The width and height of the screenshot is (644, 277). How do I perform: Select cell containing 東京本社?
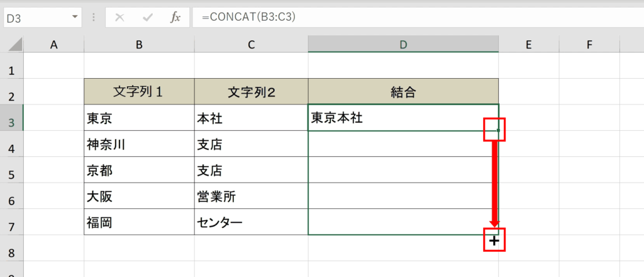coord(403,118)
